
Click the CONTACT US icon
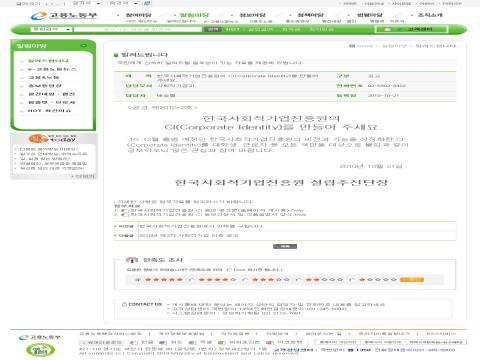pyautogui.click(x=124, y=304)
